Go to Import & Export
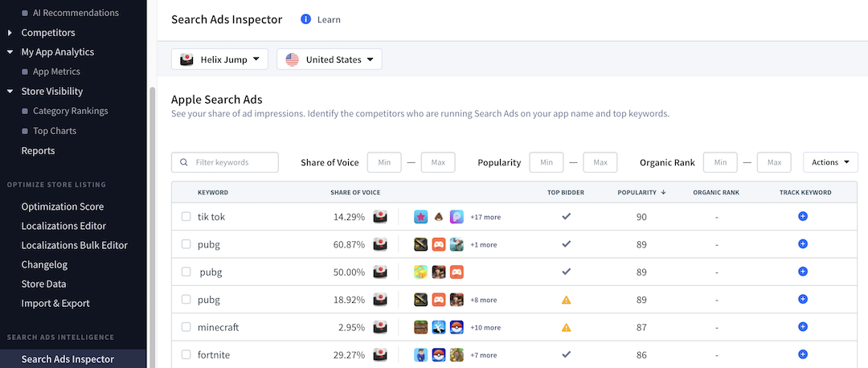 [55, 303]
